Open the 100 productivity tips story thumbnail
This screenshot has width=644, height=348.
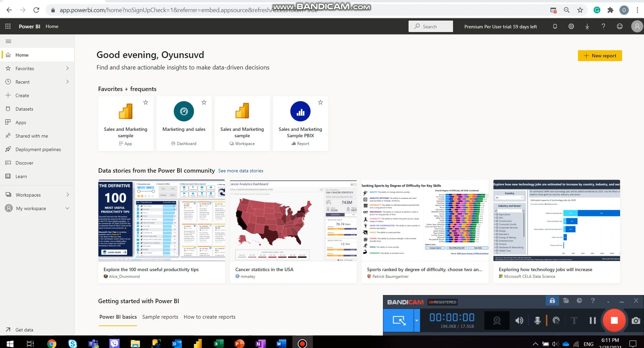tap(161, 221)
